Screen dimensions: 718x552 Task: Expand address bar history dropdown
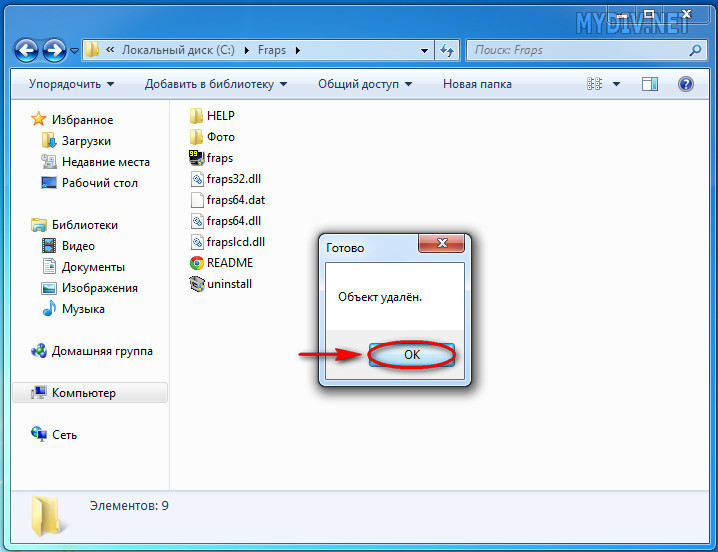pyautogui.click(x=424, y=50)
